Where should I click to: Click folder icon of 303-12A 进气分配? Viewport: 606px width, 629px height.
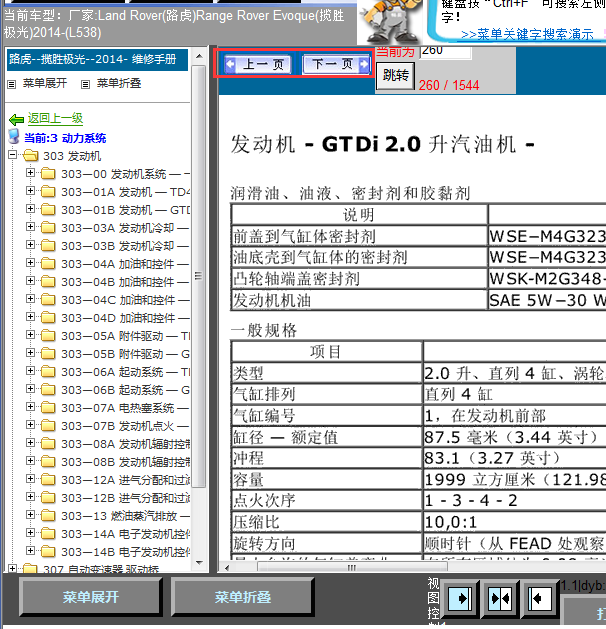48,479
